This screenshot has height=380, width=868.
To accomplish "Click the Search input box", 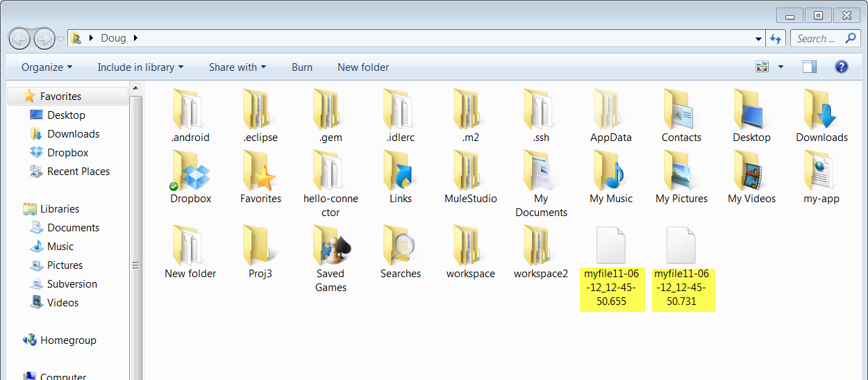I will pyautogui.click(x=826, y=39).
